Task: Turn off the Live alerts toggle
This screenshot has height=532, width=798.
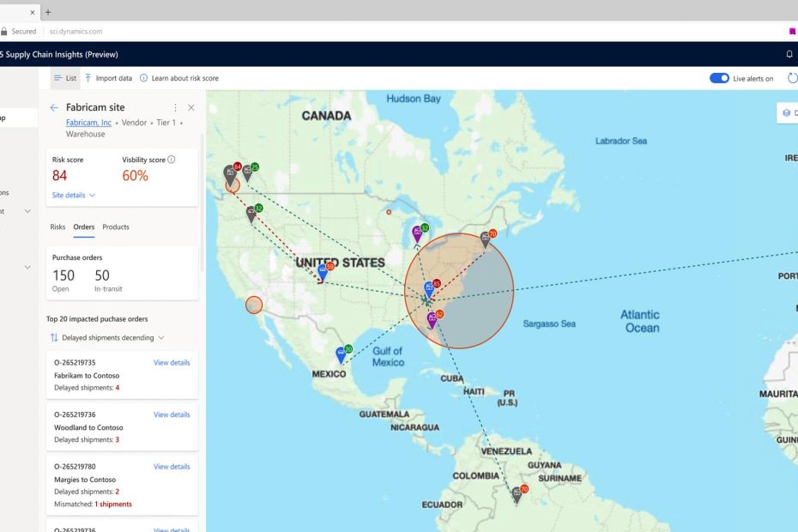Action: pos(719,78)
